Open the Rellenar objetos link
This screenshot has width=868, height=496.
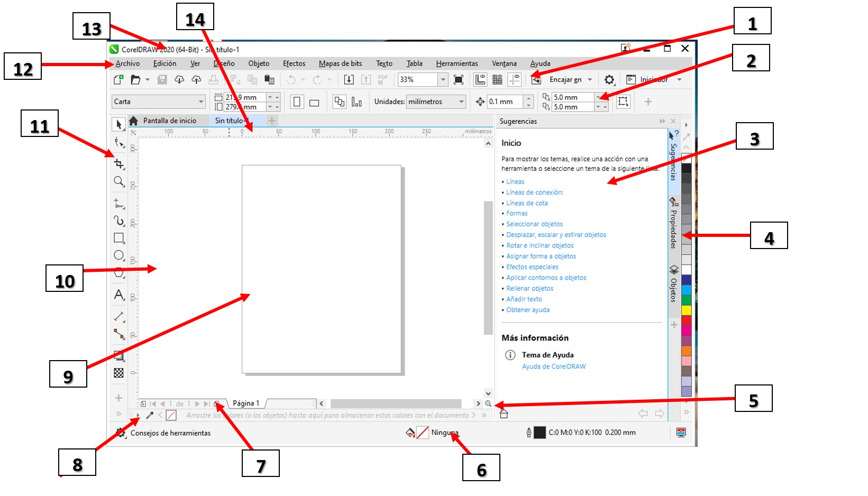pos(529,289)
